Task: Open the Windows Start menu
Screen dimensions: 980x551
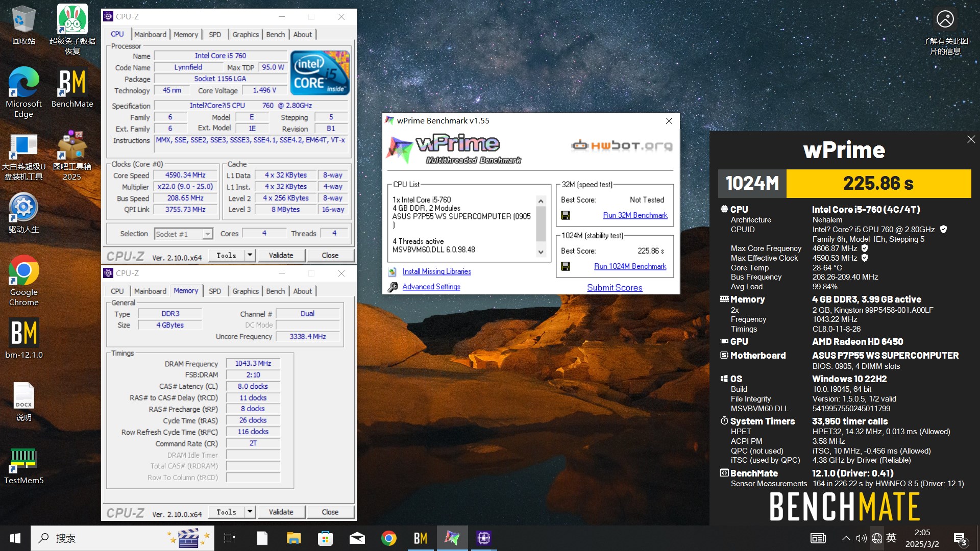Action: coord(15,538)
